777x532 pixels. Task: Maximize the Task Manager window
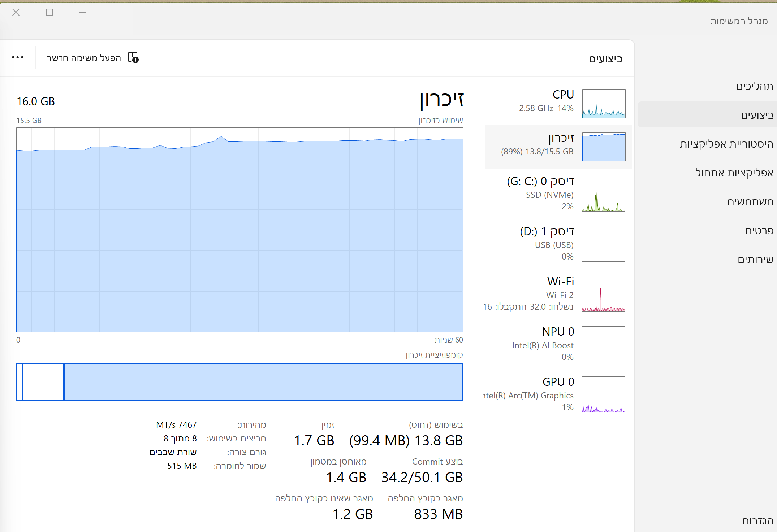pyautogui.click(x=49, y=13)
